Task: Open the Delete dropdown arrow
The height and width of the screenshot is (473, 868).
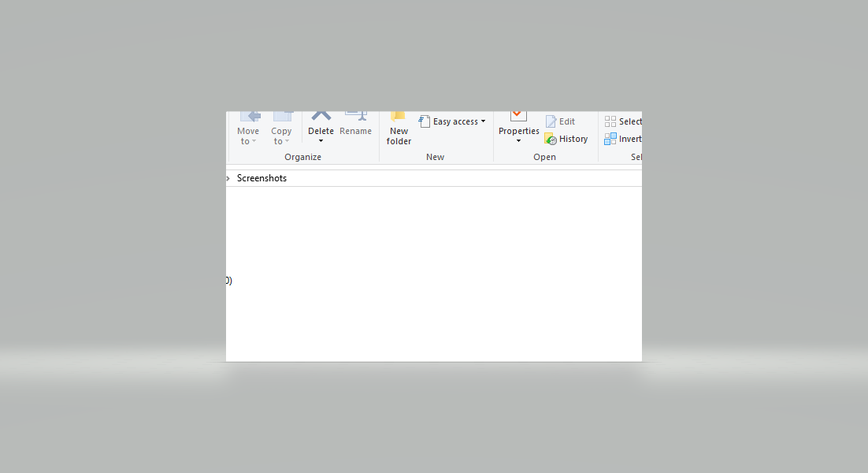Action: 321,142
